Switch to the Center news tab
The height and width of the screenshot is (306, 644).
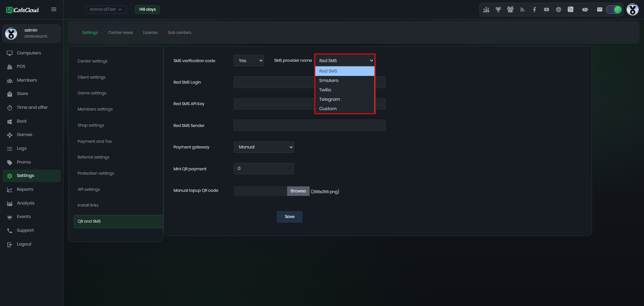point(120,33)
